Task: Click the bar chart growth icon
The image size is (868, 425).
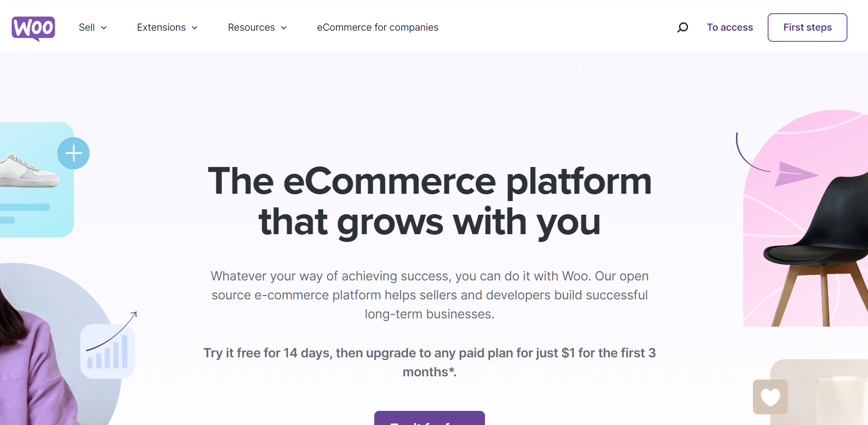Action: (108, 351)
